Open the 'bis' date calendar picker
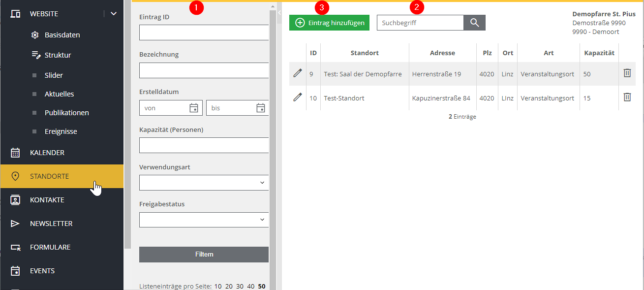Viewport: 644px width, 290px height. coord(261,108)
